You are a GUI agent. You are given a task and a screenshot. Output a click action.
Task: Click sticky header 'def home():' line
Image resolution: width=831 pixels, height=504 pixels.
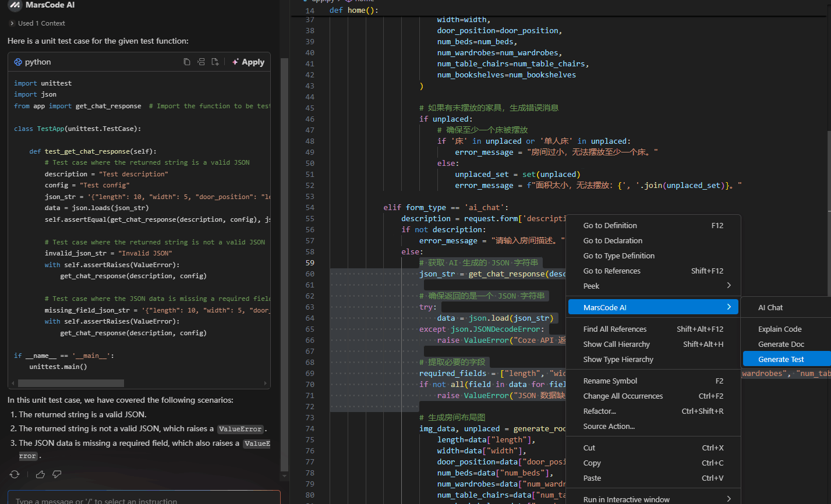pyautogui.click(x=353, y=10)
